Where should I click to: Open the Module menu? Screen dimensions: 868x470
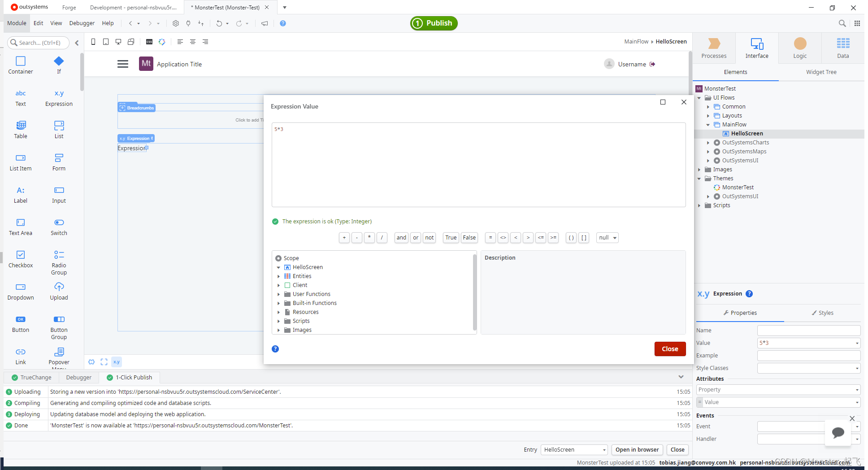click(x=17, y=23)
